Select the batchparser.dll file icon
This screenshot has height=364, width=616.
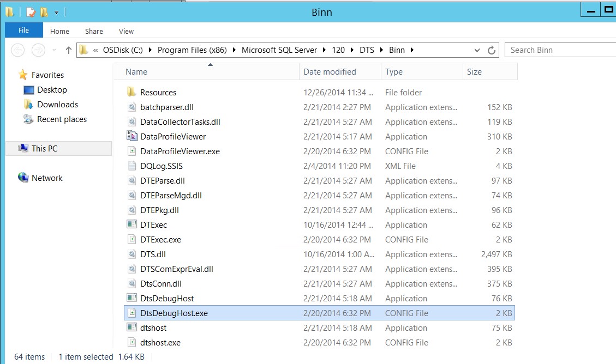132,107
